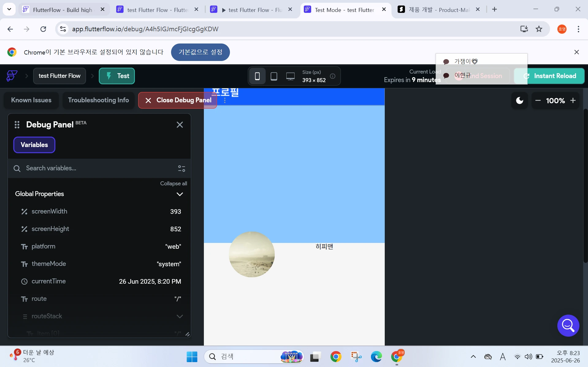Select the themeMode variable row
Screen dimensions: 588x367
click(99, 264)
